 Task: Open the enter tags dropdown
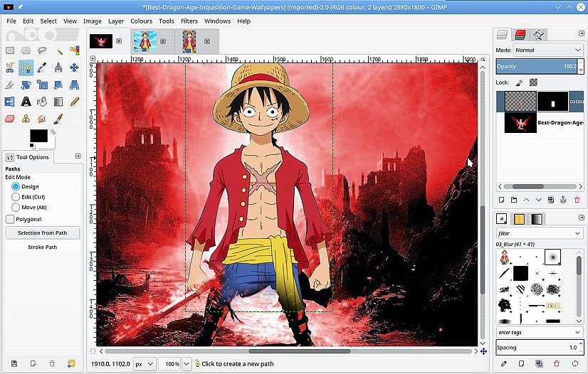click(x=540, y=333)
